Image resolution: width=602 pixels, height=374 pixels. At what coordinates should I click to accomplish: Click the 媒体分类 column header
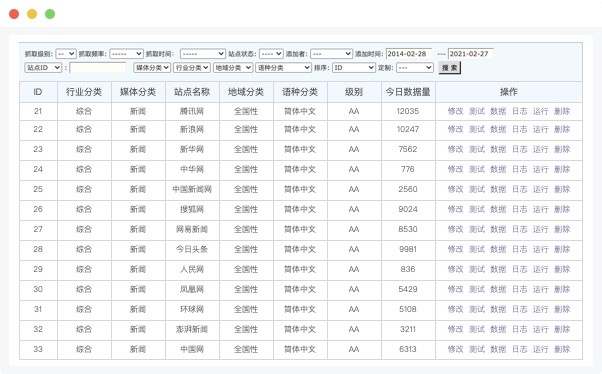pos(138,92)
